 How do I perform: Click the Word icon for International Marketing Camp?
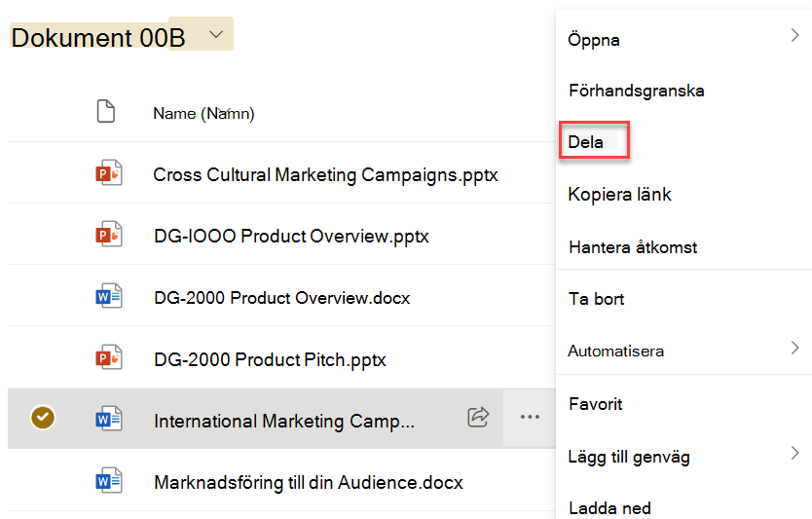point(109,419)
